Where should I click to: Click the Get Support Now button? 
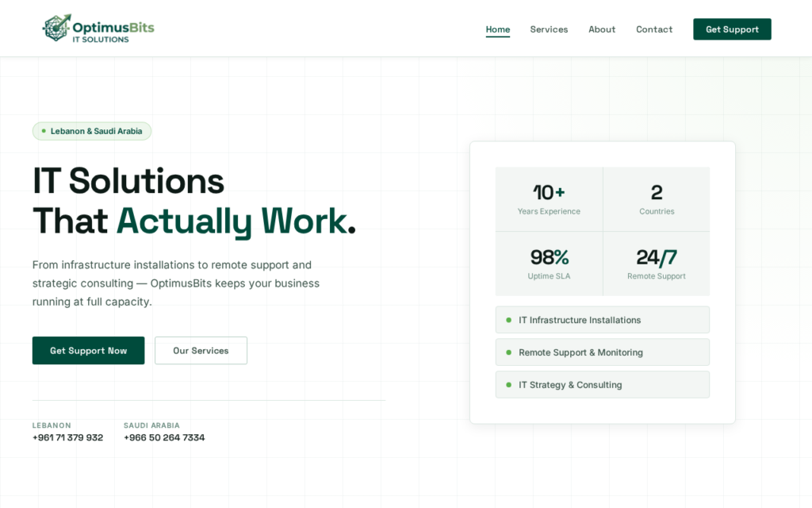pos(89,350)
